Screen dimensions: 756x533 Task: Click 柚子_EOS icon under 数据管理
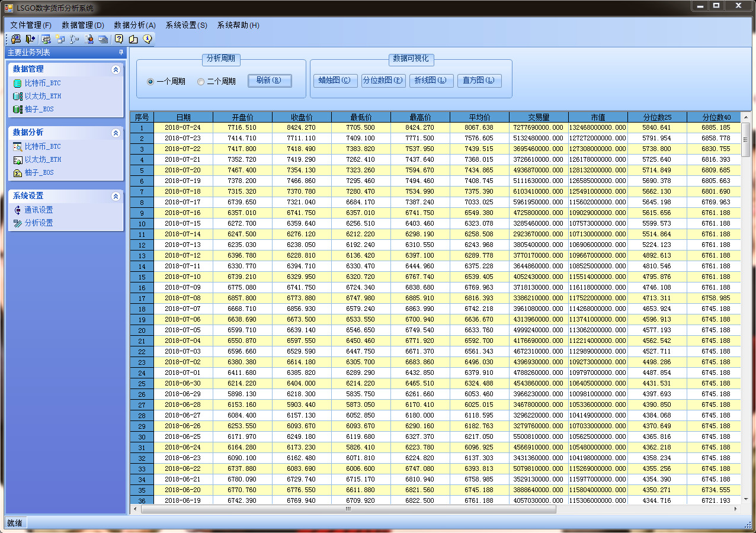point(17,109)
